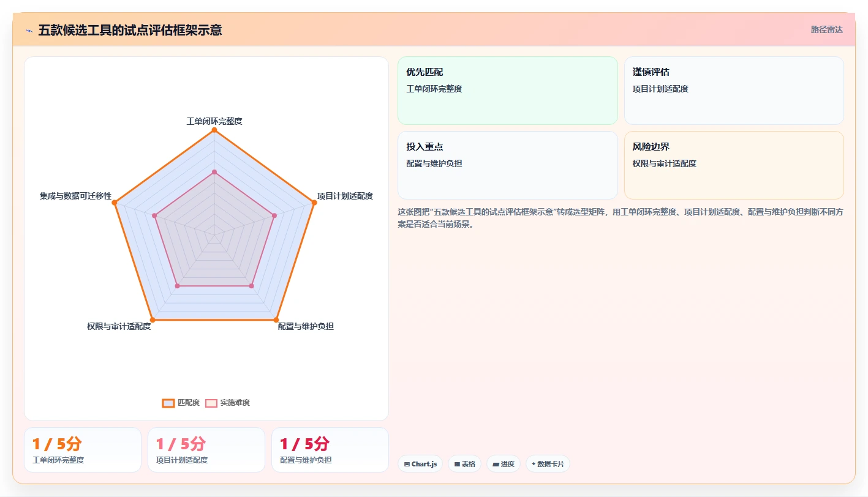Open the 谨慎评估 card title
This screenshot has height=497, width=868.
651,72
